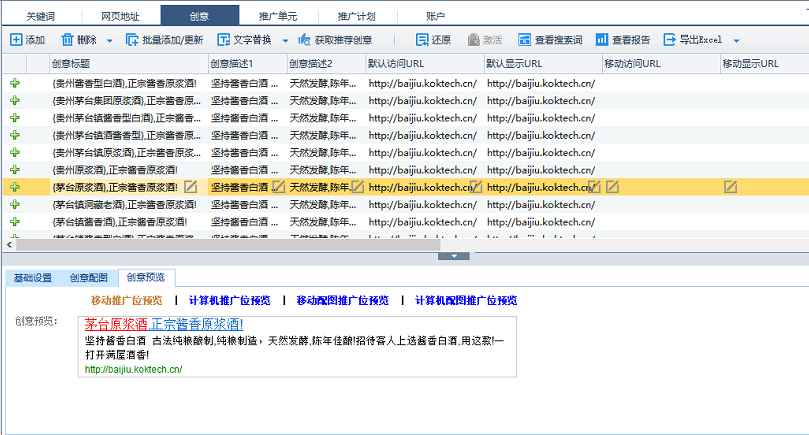Screen dimensions: 809x435
Task: Click the 批量添加/更新 toolbar icon
Action: 132,40
